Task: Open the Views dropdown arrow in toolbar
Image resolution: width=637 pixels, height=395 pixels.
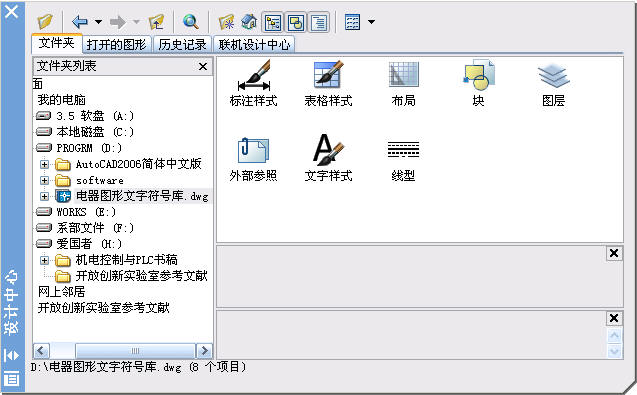Action: tap(371, 22)
